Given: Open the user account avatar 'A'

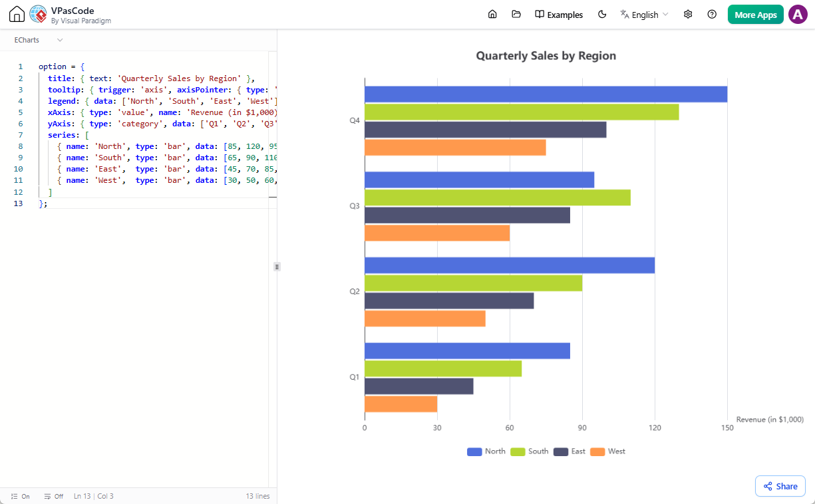Looking at the screenshot, I should click(798, 15).
